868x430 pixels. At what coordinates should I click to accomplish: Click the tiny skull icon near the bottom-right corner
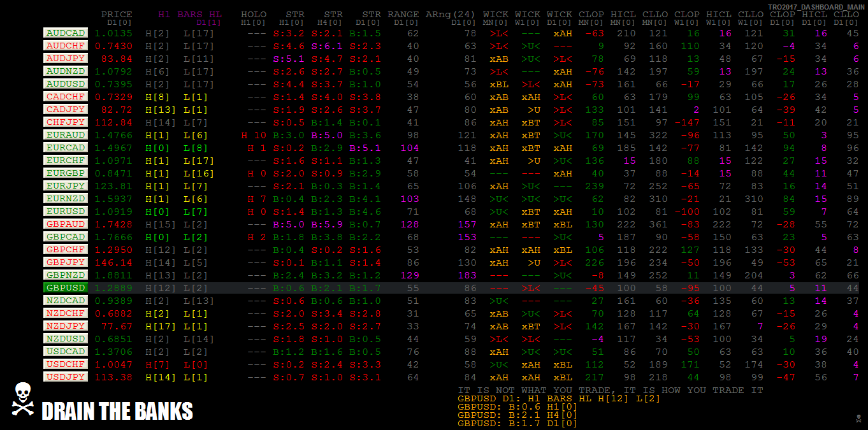click(x=858, y=418)
